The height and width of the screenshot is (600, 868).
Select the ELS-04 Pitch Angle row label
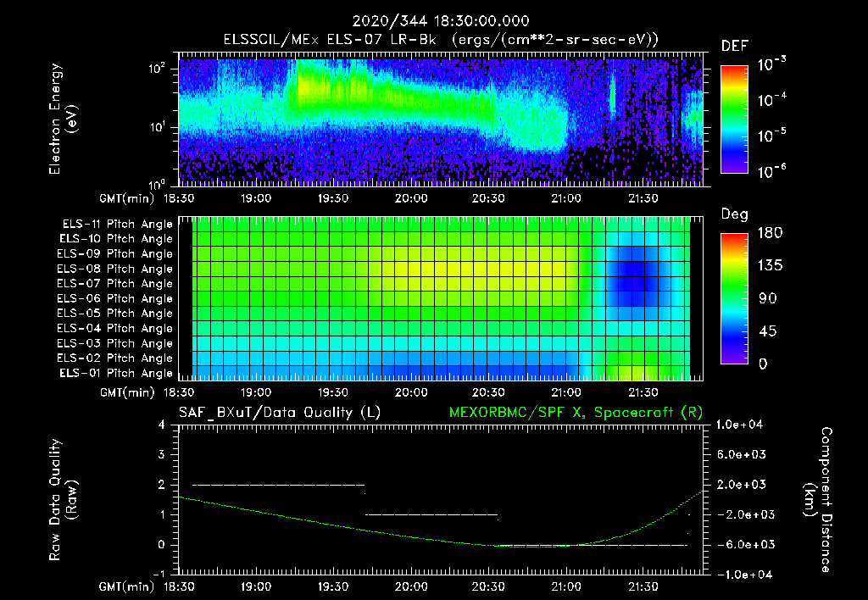point(114,328)
